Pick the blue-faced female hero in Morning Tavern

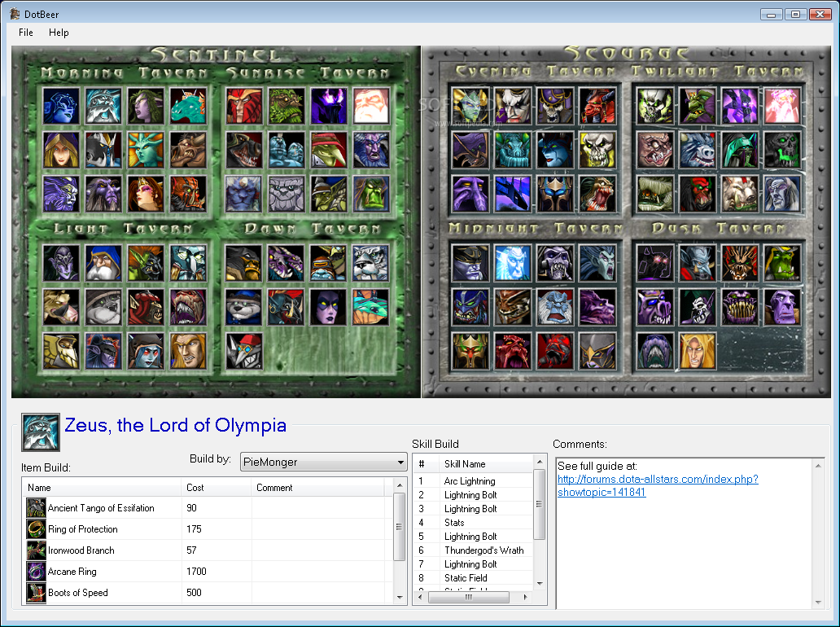click(x=60, y=106)
